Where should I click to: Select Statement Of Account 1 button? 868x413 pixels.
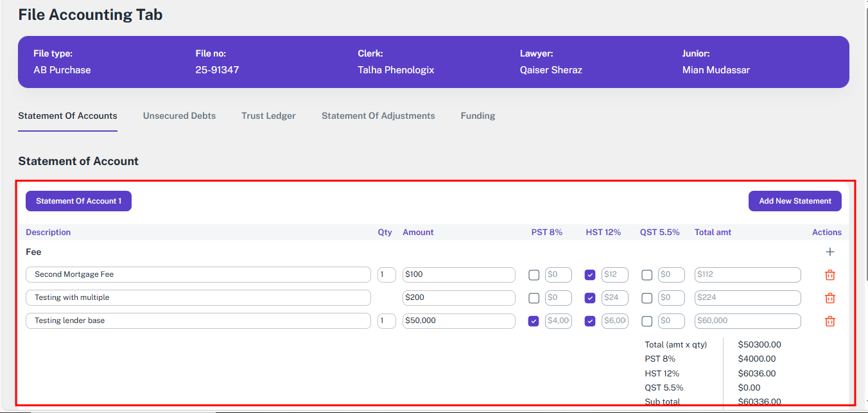click(78, 201)
